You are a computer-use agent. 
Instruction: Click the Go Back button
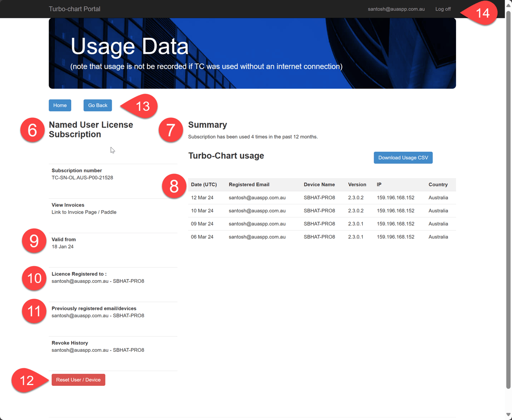(97, 105)
